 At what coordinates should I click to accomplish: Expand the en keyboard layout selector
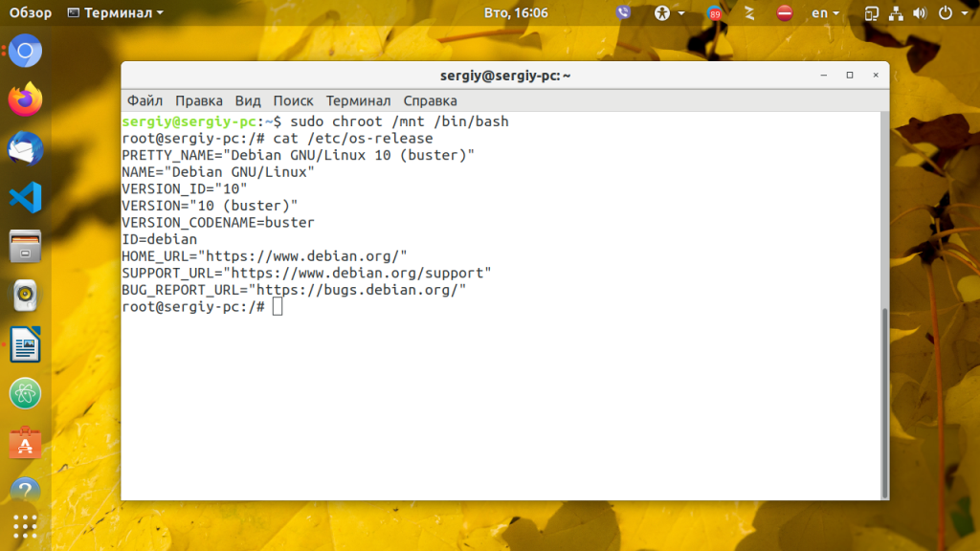point(825,13)
